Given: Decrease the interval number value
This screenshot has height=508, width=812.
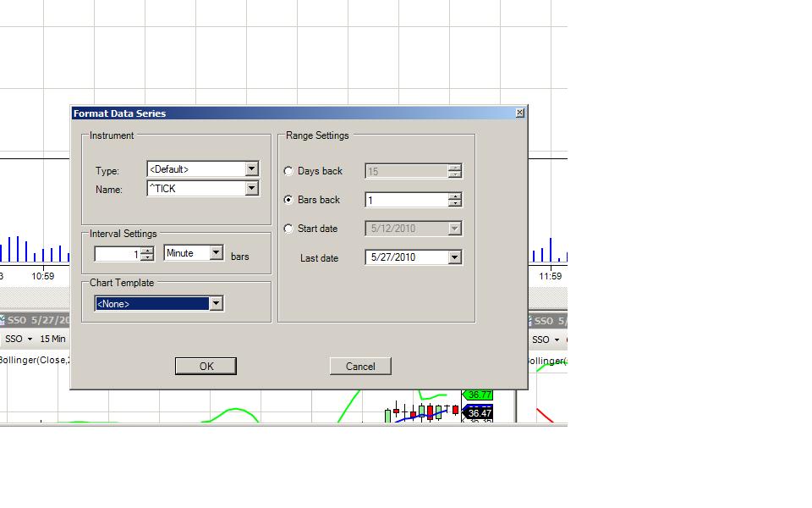Looking at the screenshot, I should [147, 257].
